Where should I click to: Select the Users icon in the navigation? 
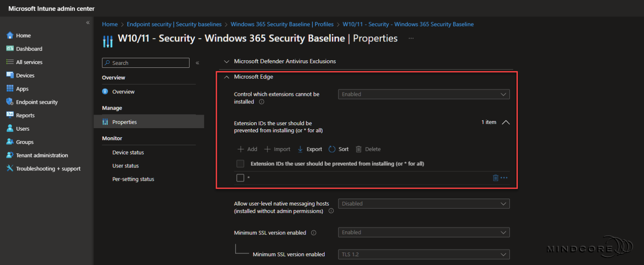tap(10, 129)
